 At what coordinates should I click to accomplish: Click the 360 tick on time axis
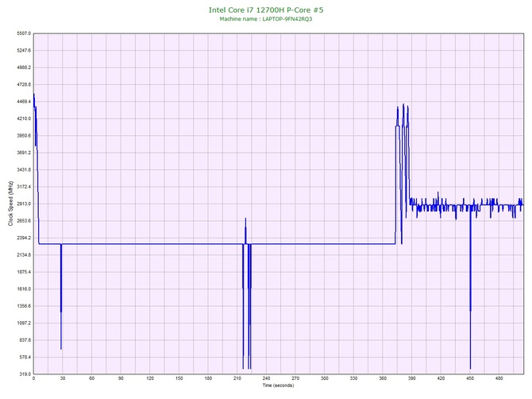[383, 378]
